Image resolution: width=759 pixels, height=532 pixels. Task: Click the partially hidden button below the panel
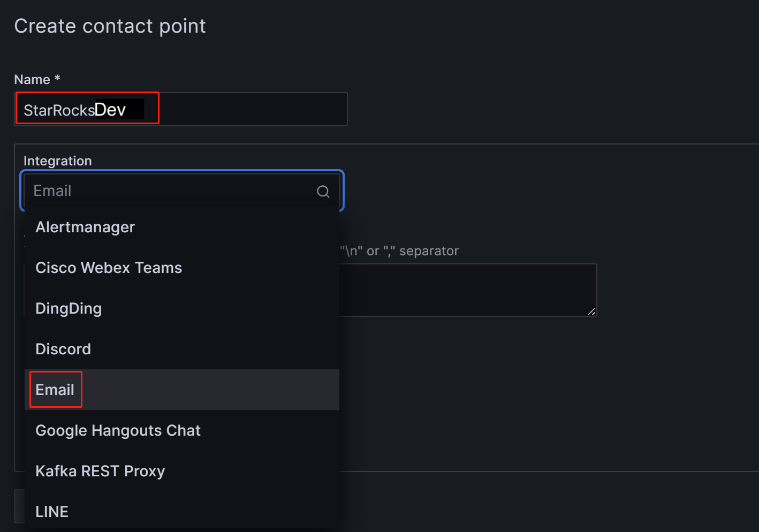pos(19,506)
